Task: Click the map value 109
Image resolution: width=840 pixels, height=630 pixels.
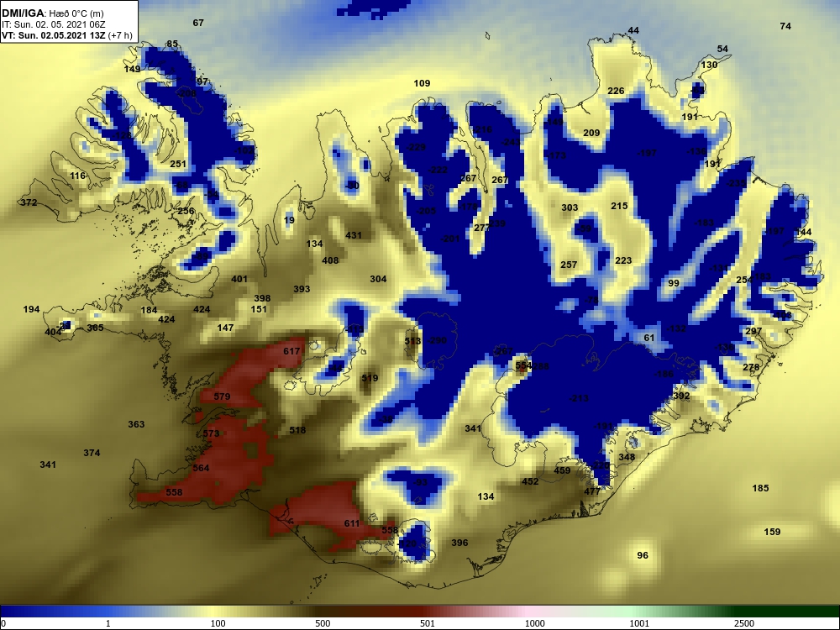Action: [x=423, y=83]
